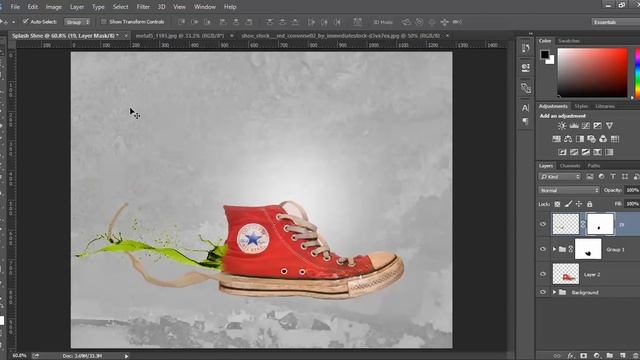Image resolution: width=640 pixels, height=360 pixels.
Task: Add an Invert adjustment
Action: click(562, 152)
